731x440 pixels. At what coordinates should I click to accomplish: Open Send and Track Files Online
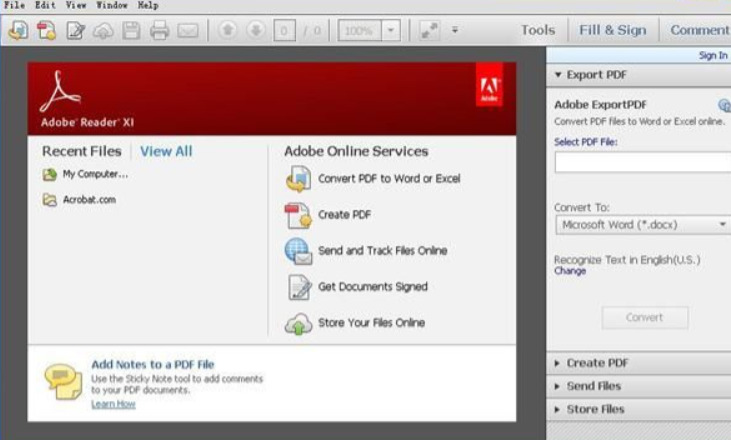(383, 251)
